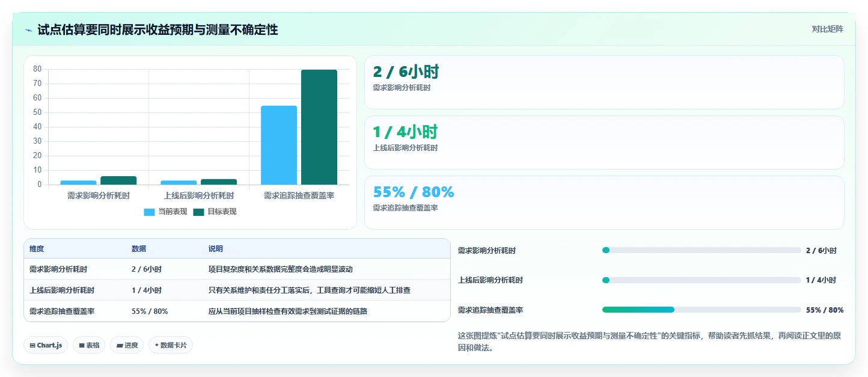This screenshot has width=868, height=377.
Task: Click the 说明 table column header
Action: point(216,249)
